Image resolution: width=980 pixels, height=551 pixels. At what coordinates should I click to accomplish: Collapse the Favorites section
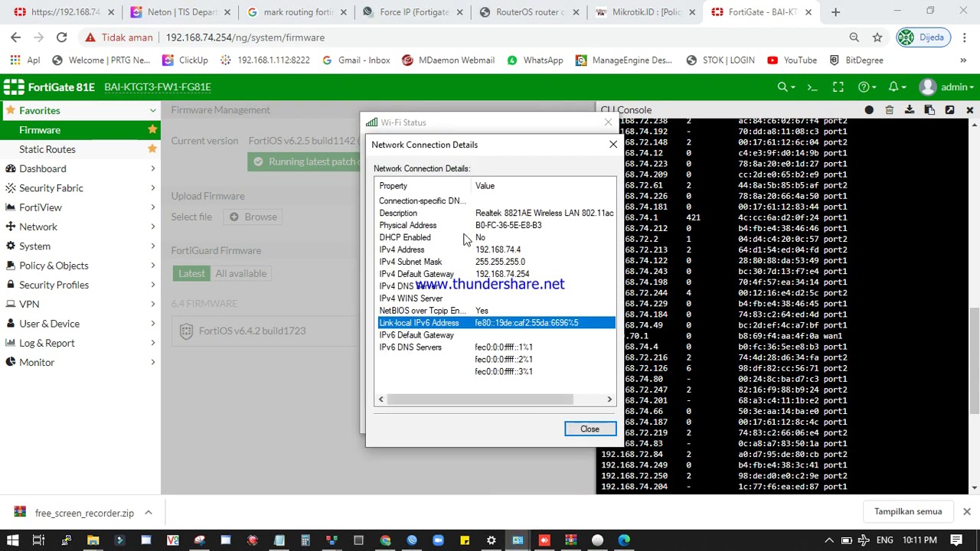(x=152, y=110)
